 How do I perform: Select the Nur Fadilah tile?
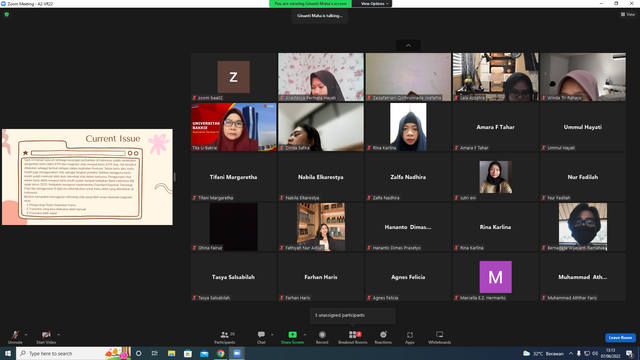point(583,177)
